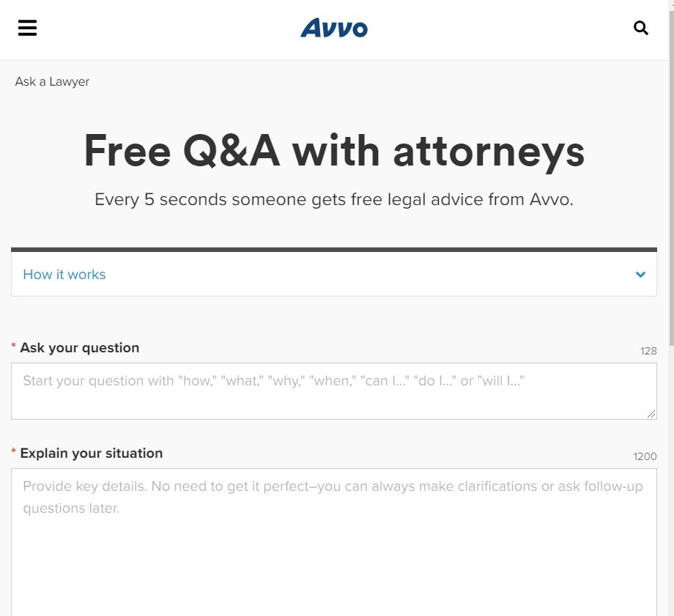The image size is (674, 616).
Task: Click the dark divider bar above How it works
Action: click(x=334, y=248)
